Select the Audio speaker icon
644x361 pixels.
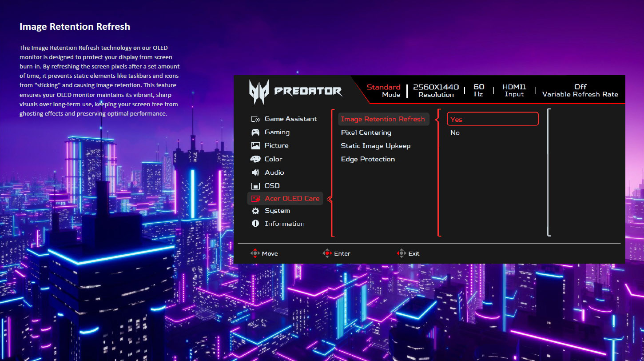pos(255,172)
